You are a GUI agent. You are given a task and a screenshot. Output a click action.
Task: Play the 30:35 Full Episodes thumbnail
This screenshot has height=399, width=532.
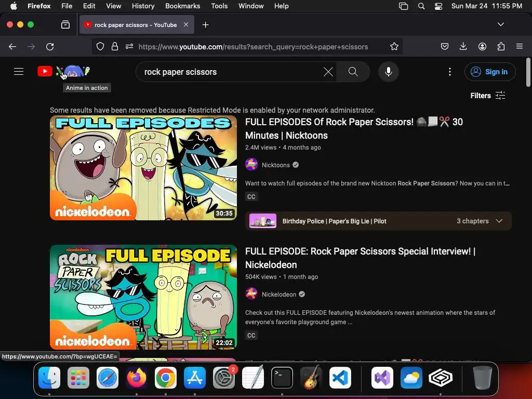pos(143,168)
